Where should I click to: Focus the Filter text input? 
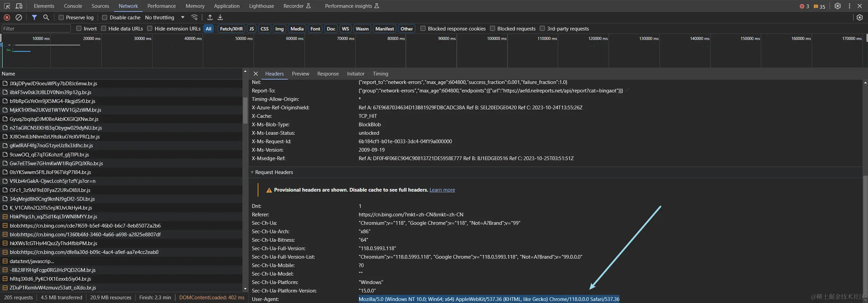[x=36, y=28]
